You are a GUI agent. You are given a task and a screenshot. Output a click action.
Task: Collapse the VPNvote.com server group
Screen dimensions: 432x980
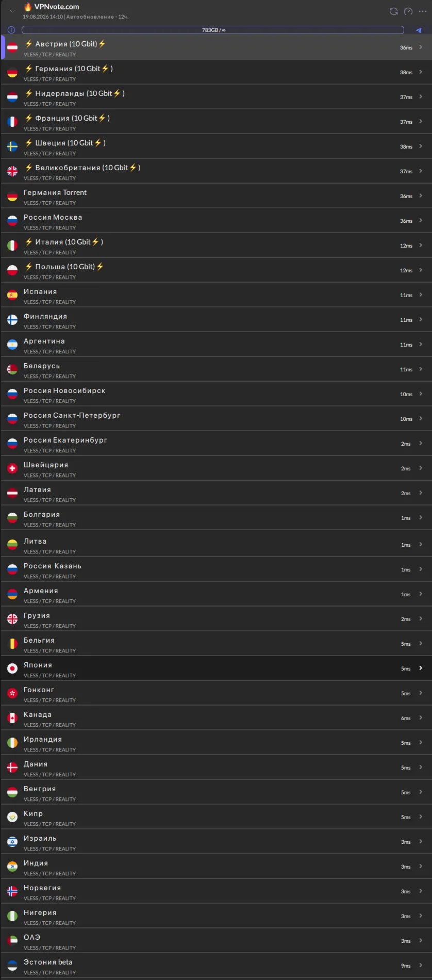pyautogui.click(x=12, y=11)
